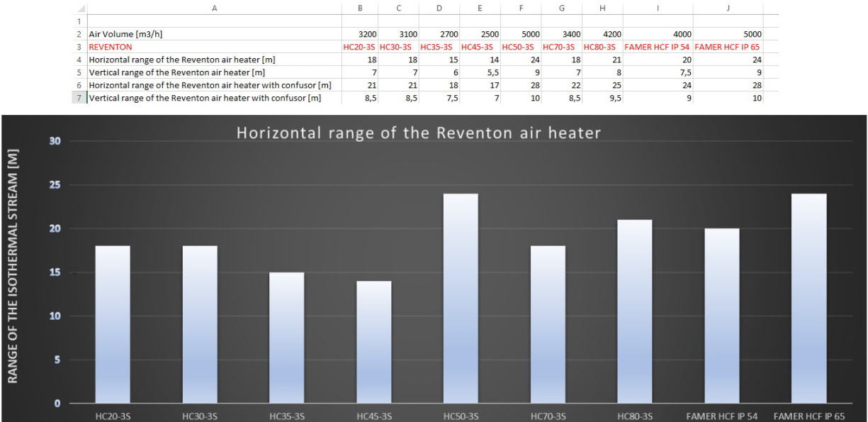Select column header I
Viewport: 868px width, 422px height.
(x=658, y=8)
